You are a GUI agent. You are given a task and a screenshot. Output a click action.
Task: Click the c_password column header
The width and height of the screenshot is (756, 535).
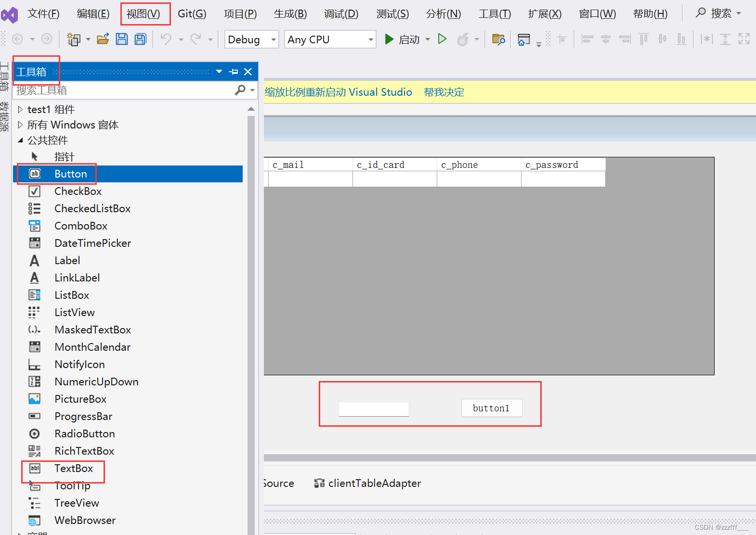coord(563,165)
